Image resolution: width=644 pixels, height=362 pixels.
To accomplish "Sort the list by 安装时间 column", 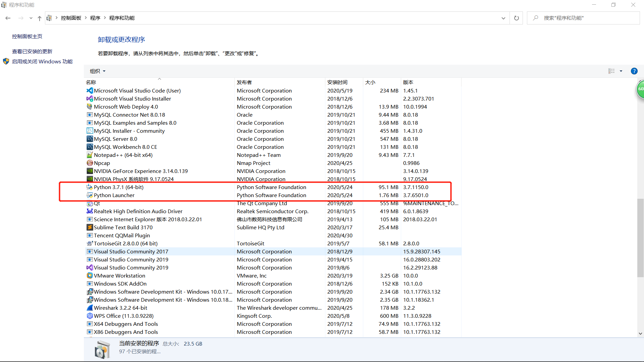I will 337,82.
